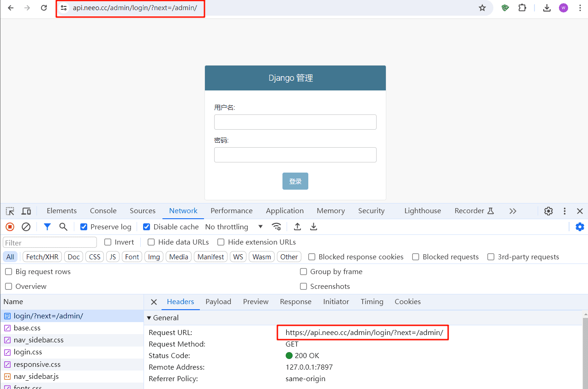588x389 pixels.
Task: Show more DevTools tabs
Action: pos(513,211)
